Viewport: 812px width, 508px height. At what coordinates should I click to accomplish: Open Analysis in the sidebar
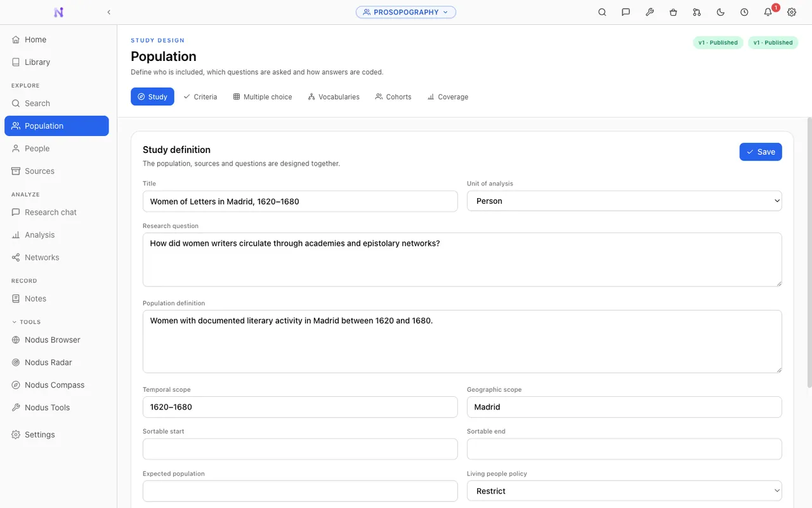pos(56,235)
